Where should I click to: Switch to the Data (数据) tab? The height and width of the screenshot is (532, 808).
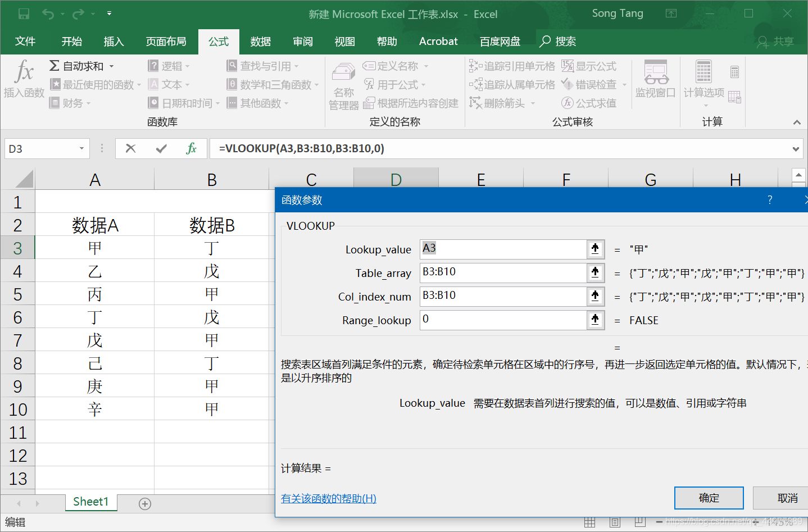point(261,42)
